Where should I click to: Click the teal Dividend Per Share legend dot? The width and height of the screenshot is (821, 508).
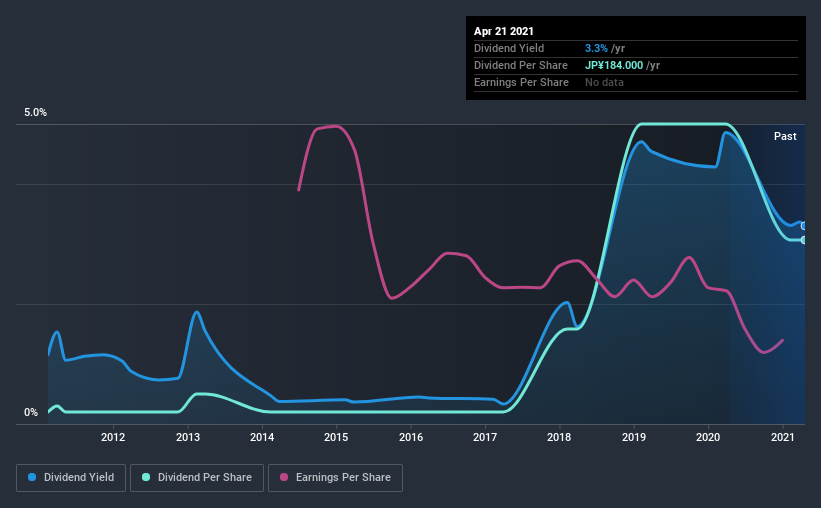[x=146, y=477]
